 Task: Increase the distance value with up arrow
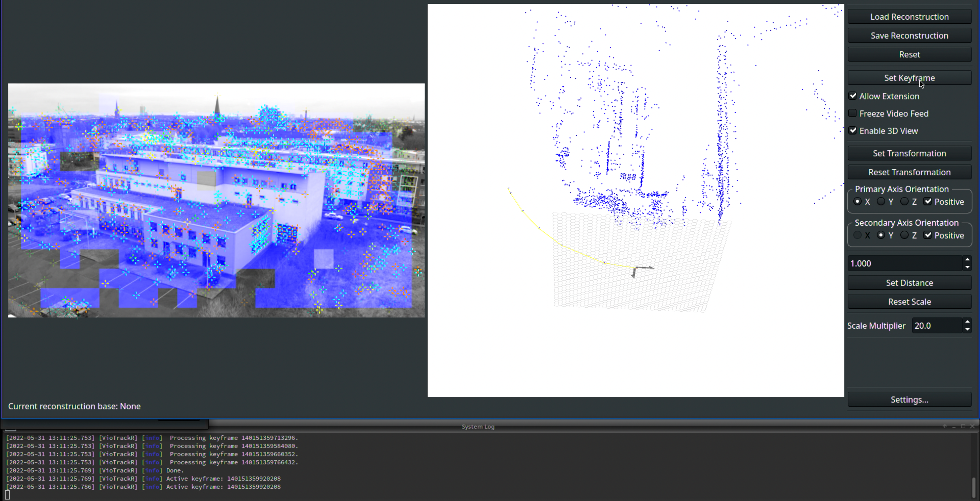coord(967,260)
